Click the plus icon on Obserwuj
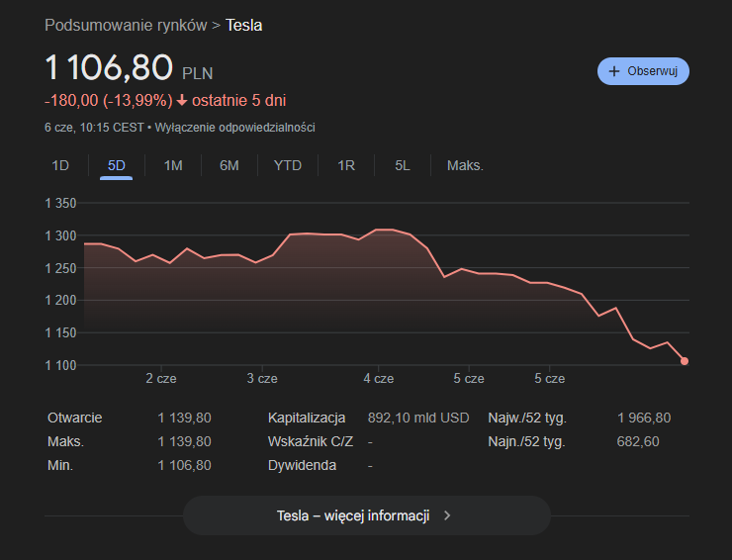 click(x=614, y=71)
